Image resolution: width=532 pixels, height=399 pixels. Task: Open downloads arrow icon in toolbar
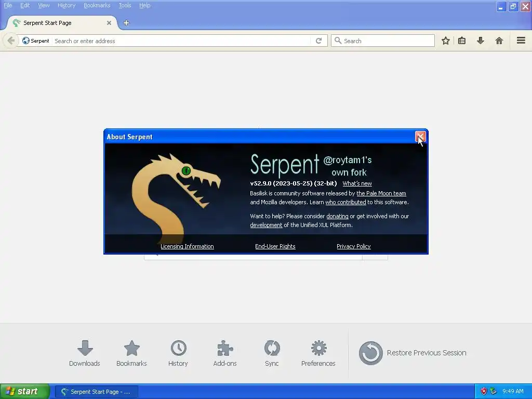[x=481, y=41]
